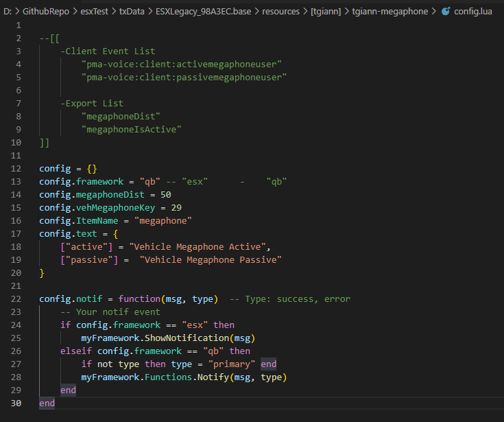The height and width of the screenshot is (422, 504).
Task: Expand the tgiann-megaphone breadcrumb folder
Action: (389, 11)
